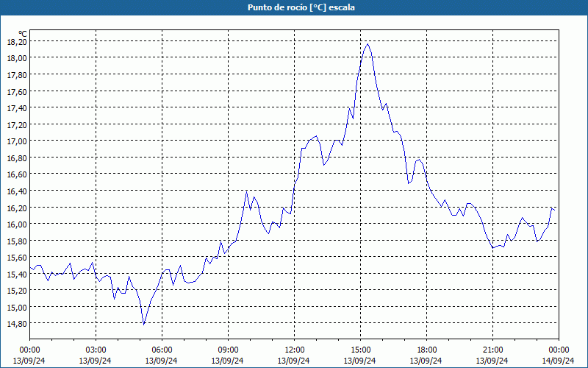Select the 16,80 y-axis label
The width and height of the screenshot is (588, 368).
click(x=17, y=158)
